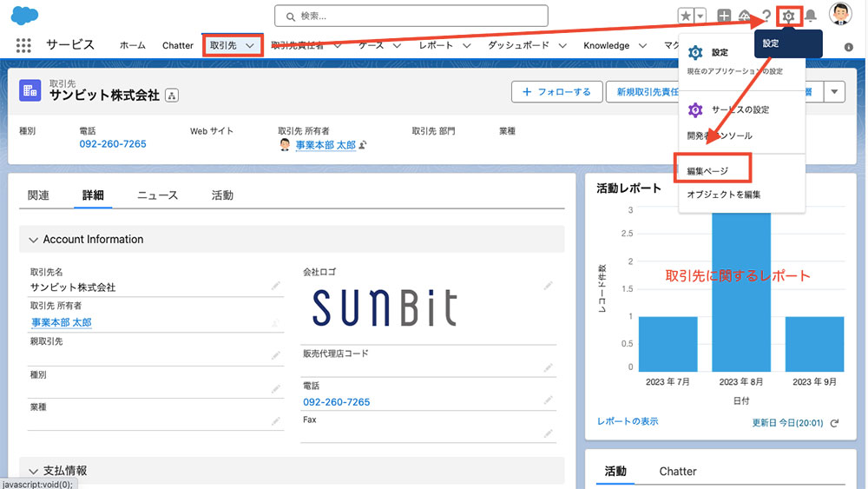Open the favorites star icon

686,16
